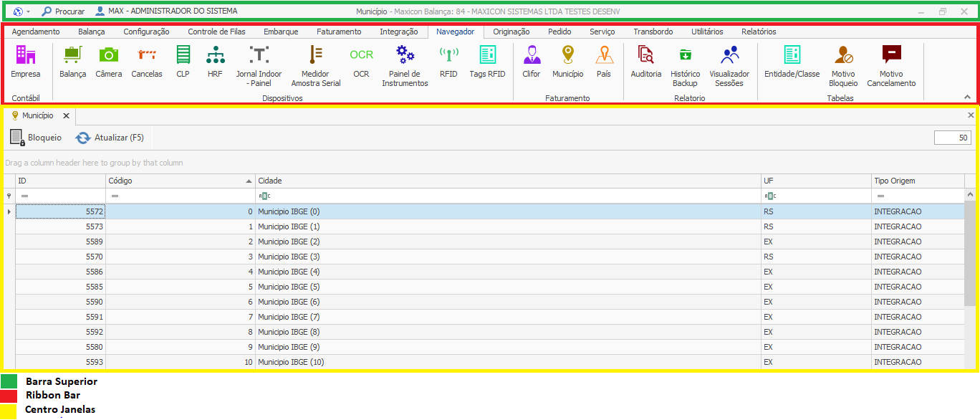
Task: Click the grid vertical scrollbar thumb
Action: tap(970, 254)
